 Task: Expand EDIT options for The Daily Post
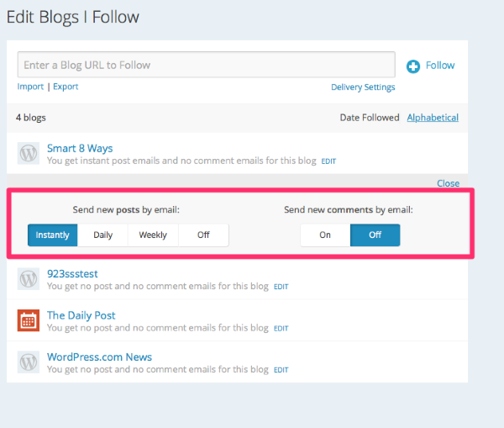281,328
